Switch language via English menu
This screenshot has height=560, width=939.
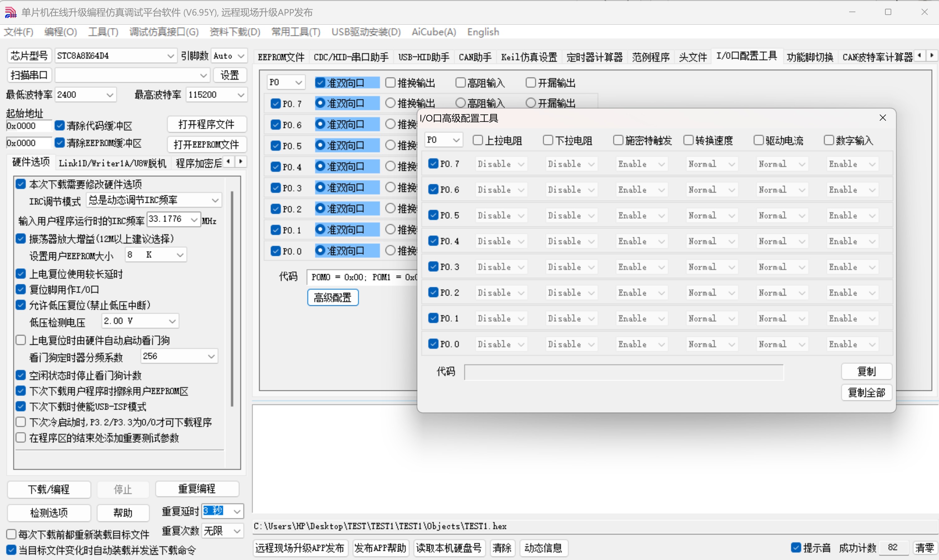483,32
